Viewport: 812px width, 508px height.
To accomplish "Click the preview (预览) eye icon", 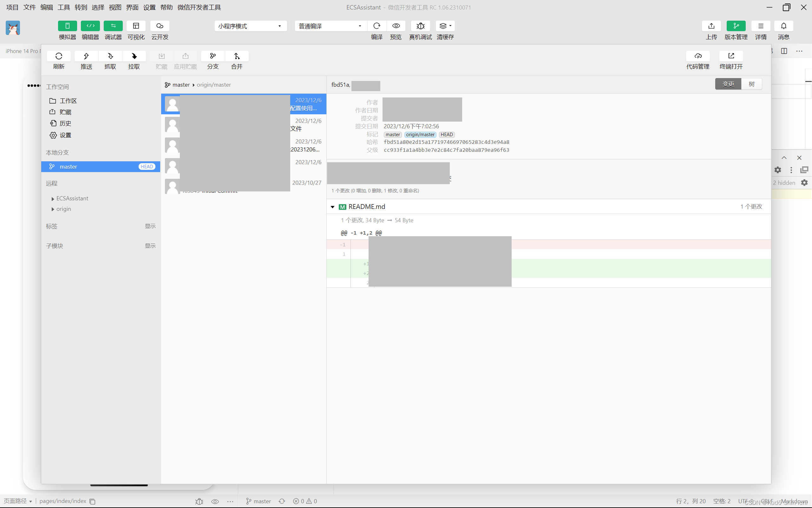I will 396,26.
